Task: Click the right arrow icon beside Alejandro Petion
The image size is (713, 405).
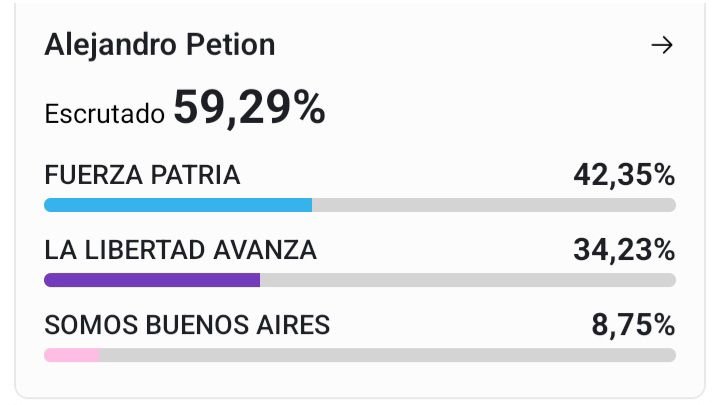Action: point(662,46)
